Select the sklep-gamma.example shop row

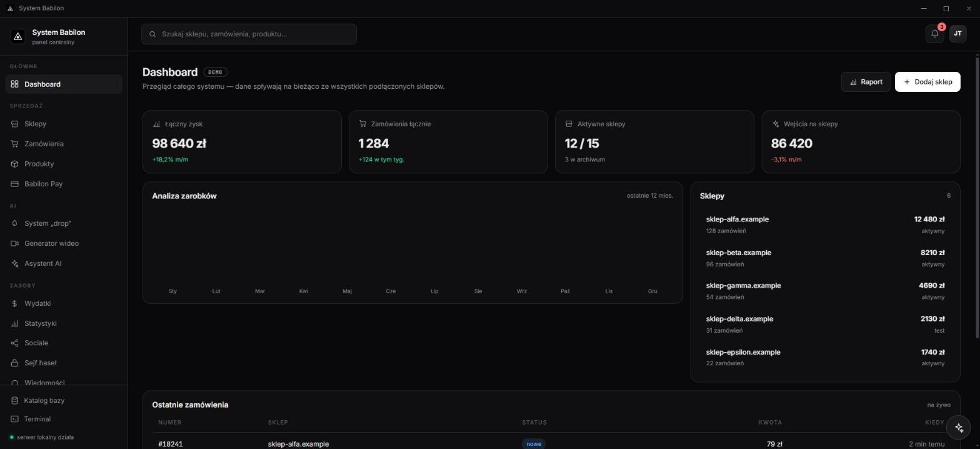[825, 291]
